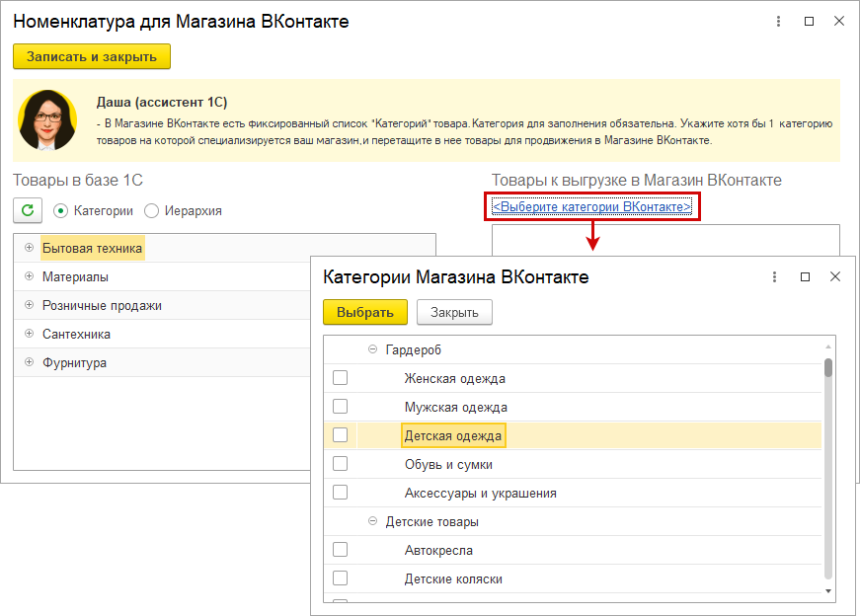Select the Детская одежда highlighted cell
This screenshot has height=616, width=860.
[x=453, y=435]
